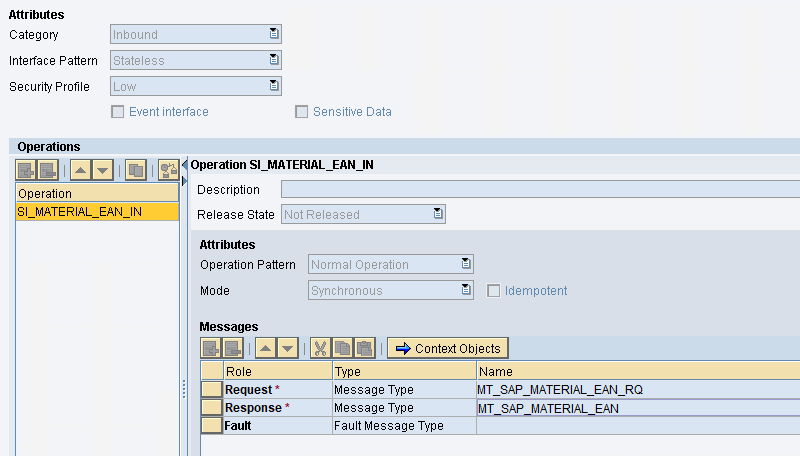The image size is (800, 456).
Task: Open the Category dropdown
Action: click(x=274, y=34)
